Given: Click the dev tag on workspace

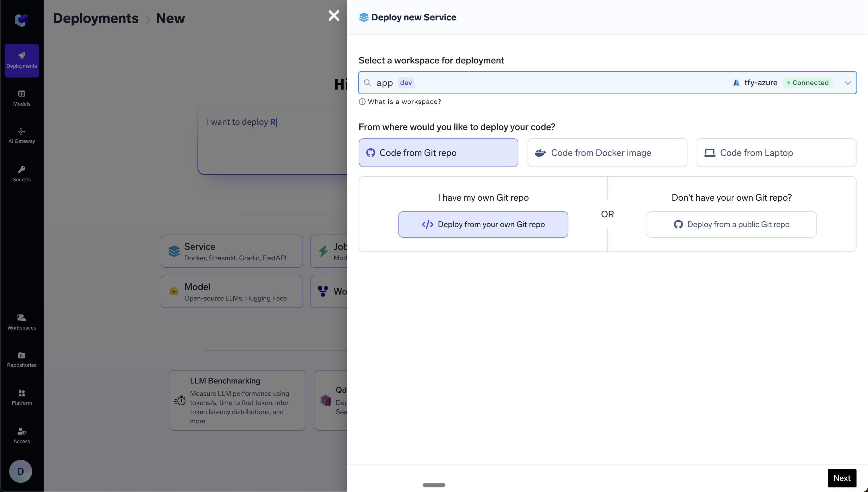Looking at the screenshot, I should [x=406, y=82].
